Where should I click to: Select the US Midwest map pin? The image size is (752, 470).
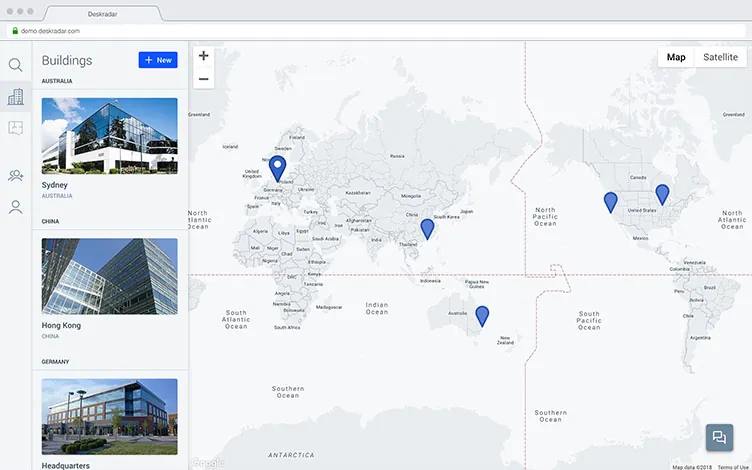click(x=662, y=195)
